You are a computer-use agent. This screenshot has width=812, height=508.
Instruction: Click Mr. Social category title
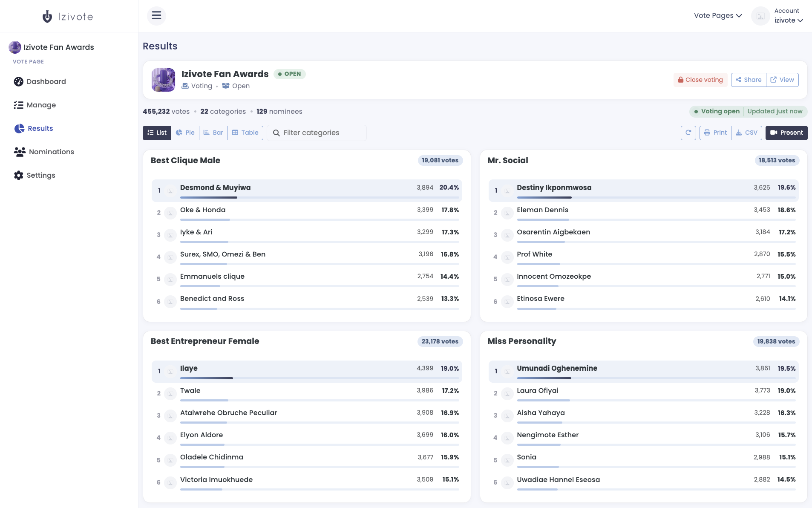pos(507,160)
